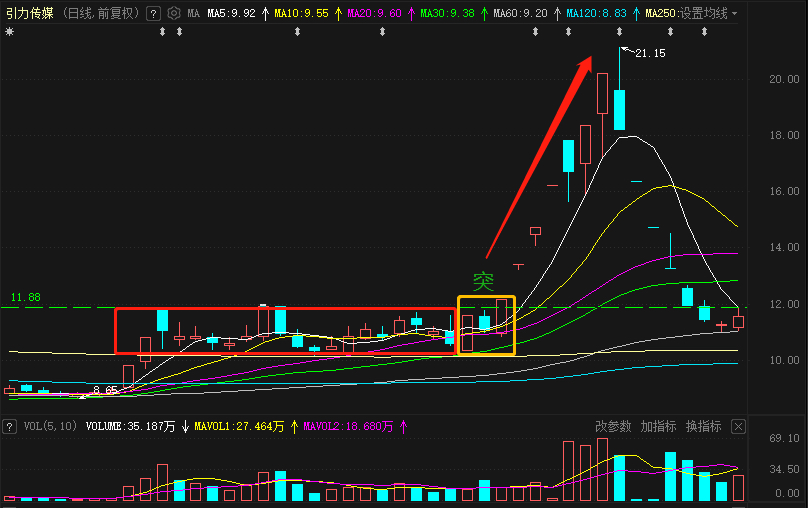Select the 引力传媒 stock name title

[29, 14]
